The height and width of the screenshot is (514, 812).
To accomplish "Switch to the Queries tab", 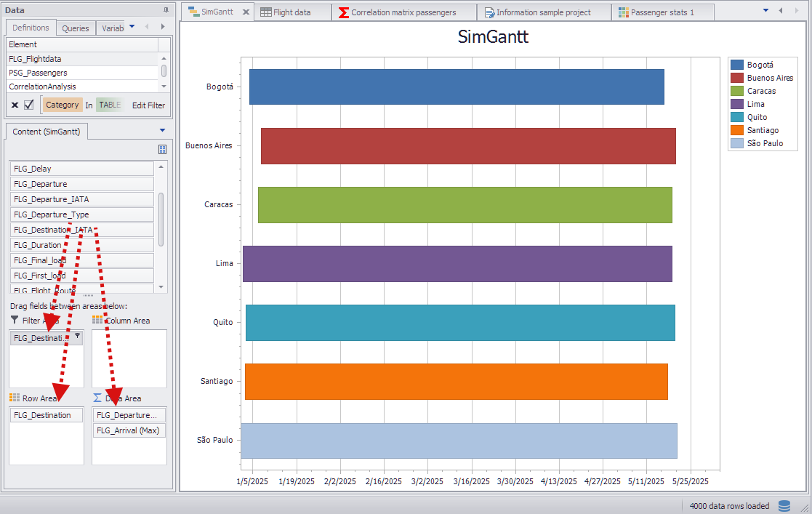I will [76, 28].
